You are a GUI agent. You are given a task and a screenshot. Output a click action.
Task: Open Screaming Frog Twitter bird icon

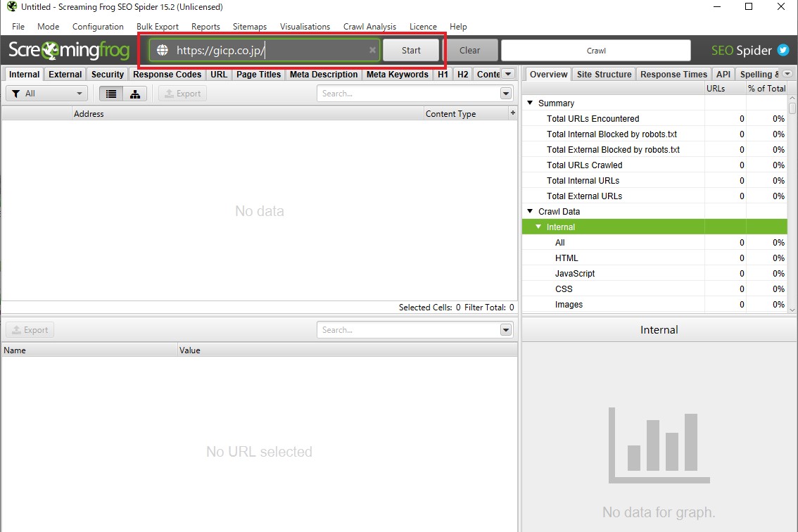(x=783, y=50)
